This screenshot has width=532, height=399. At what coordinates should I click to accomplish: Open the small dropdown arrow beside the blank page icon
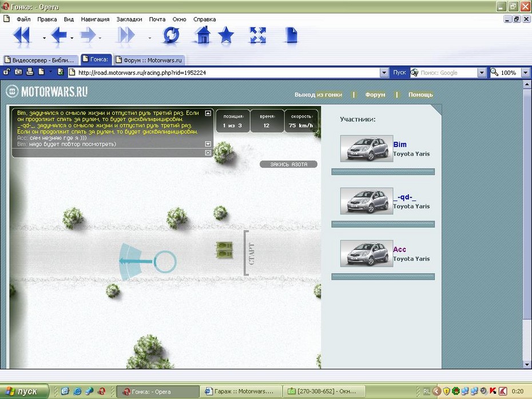[50, 72]
